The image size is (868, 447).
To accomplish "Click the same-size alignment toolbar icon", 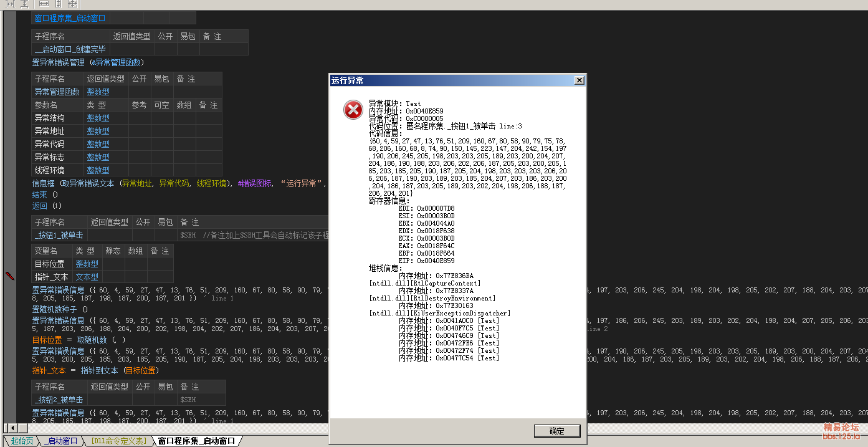I will (x=72, y=4).
